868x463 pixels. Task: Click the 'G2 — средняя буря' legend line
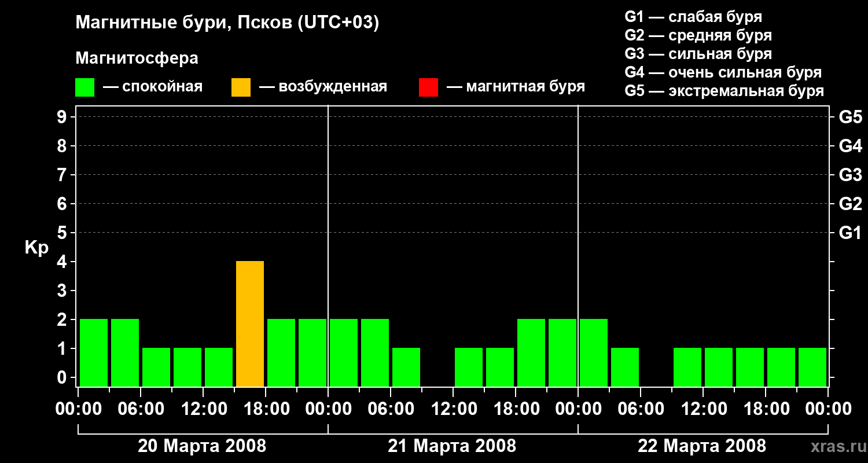pyautogui.click(x=698, y=35)
